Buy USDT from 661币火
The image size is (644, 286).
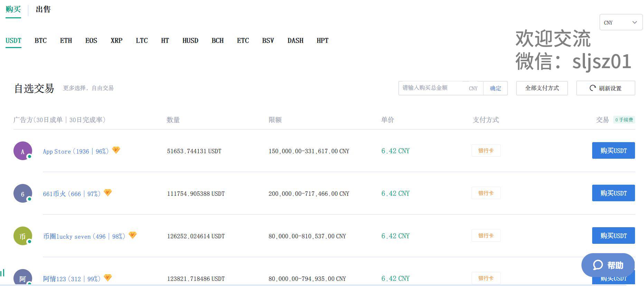click(613, 193)
